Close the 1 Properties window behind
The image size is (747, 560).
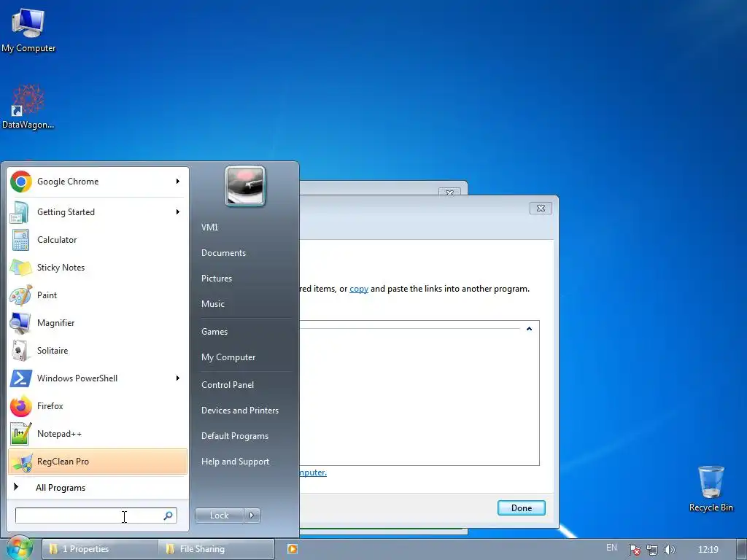[449, 192]
